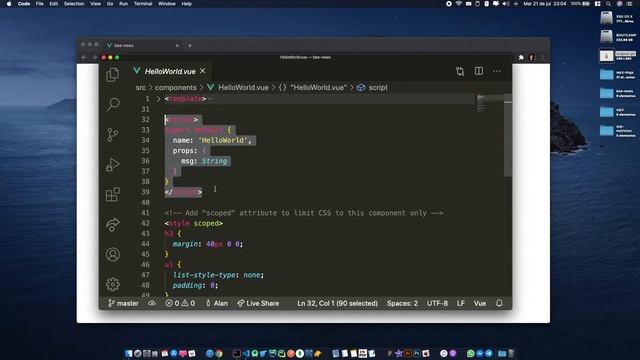Close the bee-news browser tab
This screenshot has width=640, height=360.
(177, 45)
